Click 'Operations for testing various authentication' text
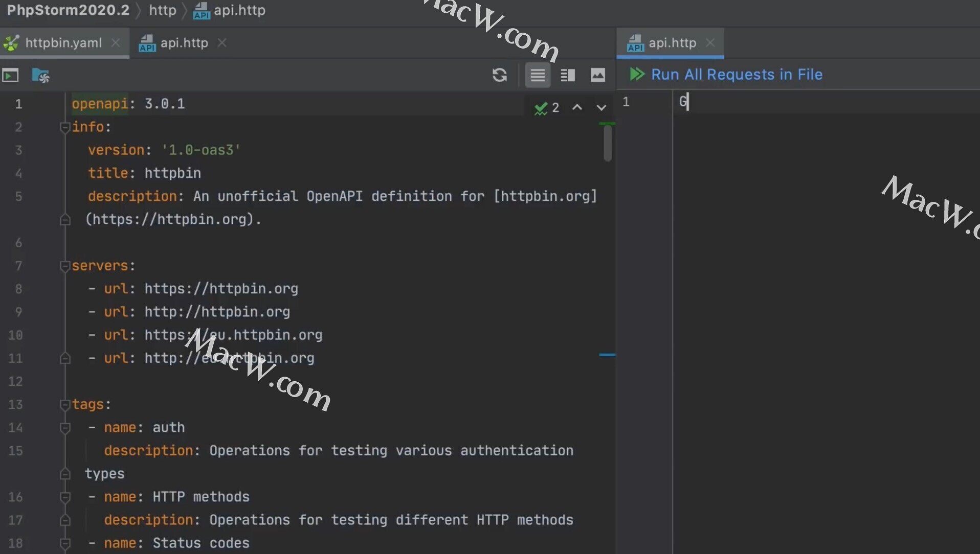The height and width of the screenshot is (554, 980). [391, 451]
